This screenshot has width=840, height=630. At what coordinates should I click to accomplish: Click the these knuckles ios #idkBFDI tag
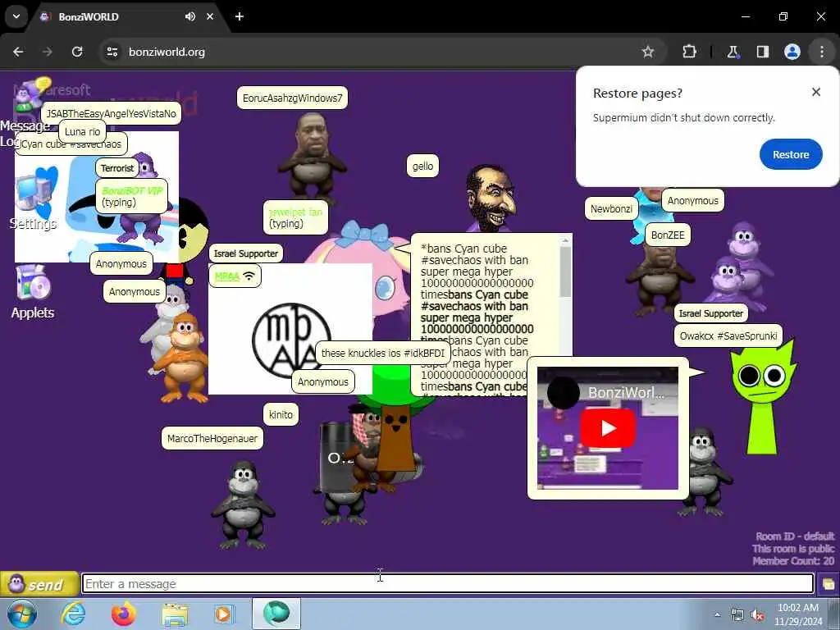click(x=383, y=353)
